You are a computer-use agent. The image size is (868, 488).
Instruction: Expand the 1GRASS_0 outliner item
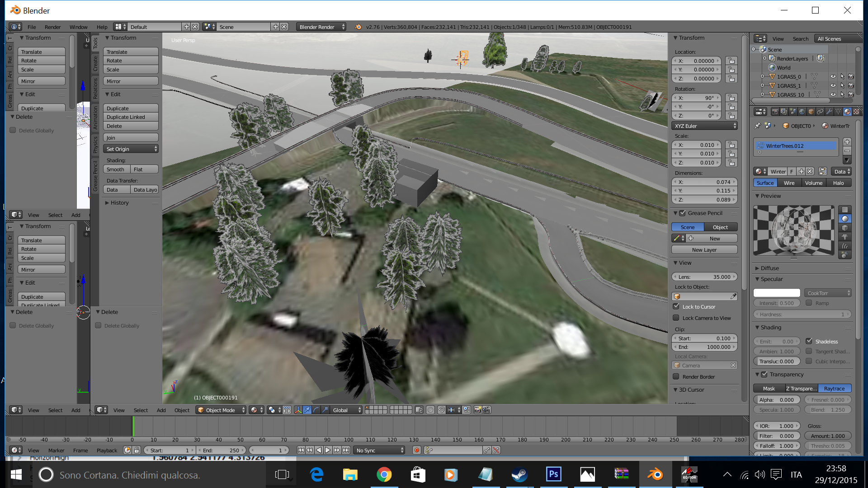pos(762,77)
